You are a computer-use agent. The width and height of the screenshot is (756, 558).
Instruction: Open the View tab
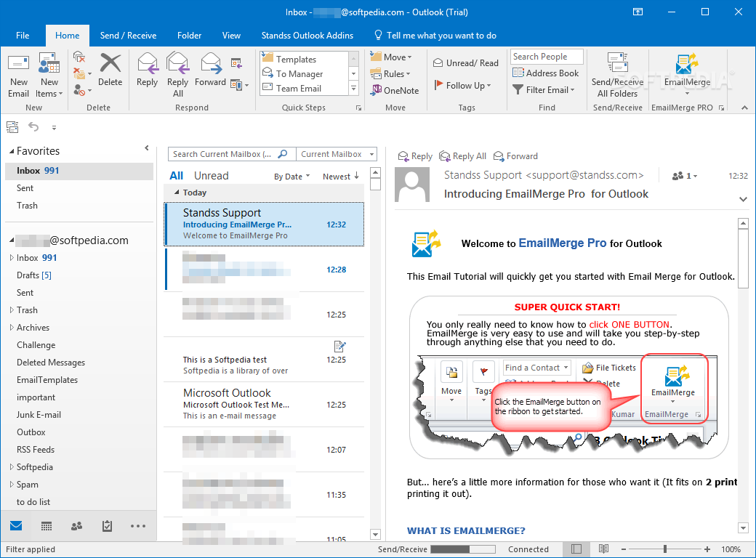point(231,35)
